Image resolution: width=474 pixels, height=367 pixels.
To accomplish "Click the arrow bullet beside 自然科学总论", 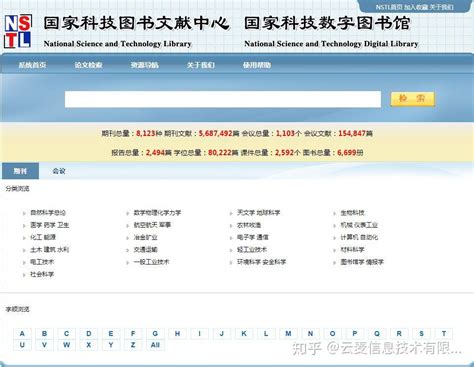I will coord(24,213).
